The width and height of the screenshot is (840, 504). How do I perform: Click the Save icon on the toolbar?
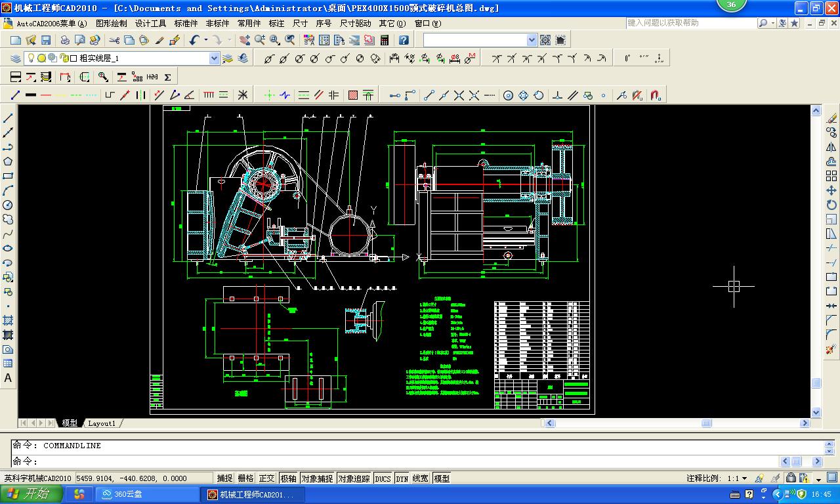tap(45, 40)
